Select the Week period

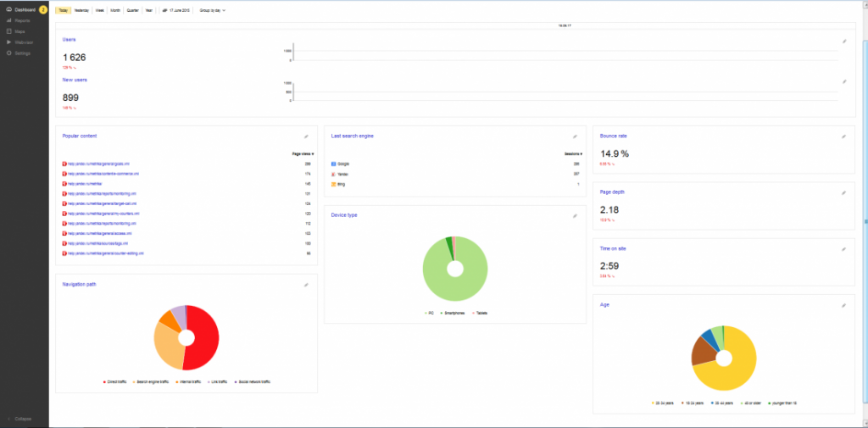100,10
